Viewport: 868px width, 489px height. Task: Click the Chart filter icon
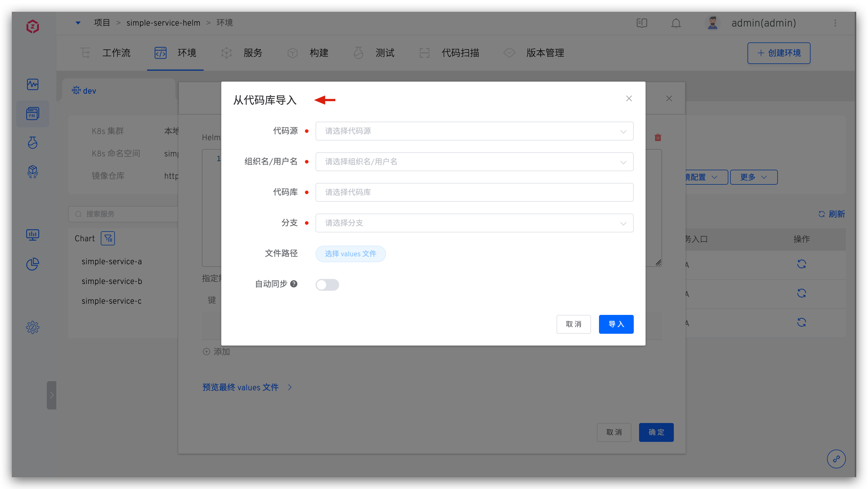(x=108, y=238)
